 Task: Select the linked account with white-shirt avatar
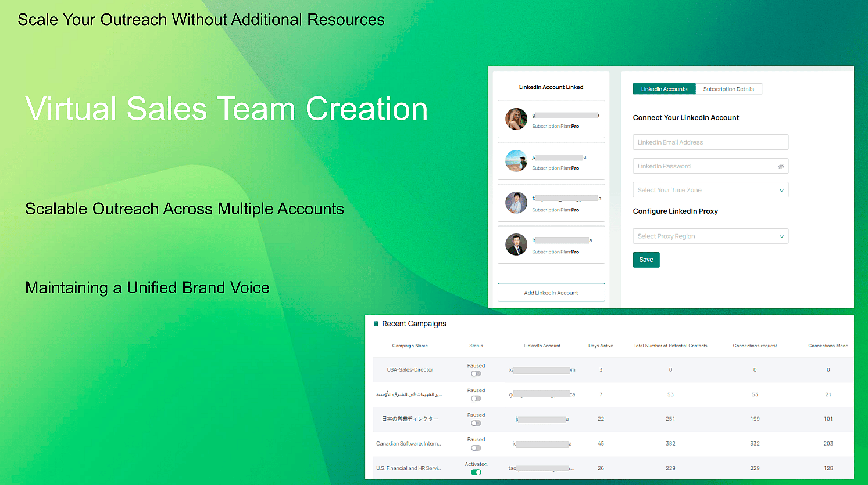click(551, 203)
